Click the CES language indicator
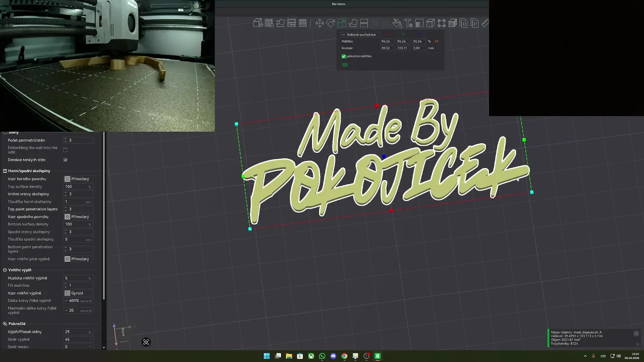Image resolution: width=644 pixels, height=362 pixels. (x=603, y=356)
